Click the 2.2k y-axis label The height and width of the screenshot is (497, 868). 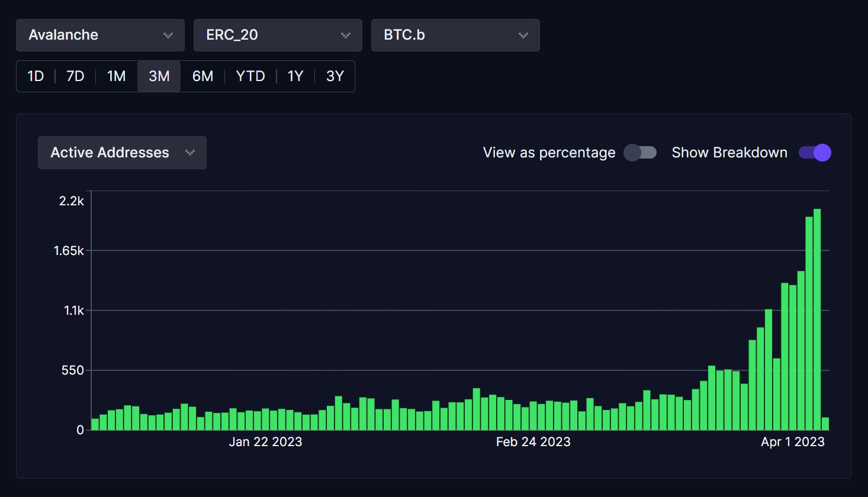(x=72, y=201)
